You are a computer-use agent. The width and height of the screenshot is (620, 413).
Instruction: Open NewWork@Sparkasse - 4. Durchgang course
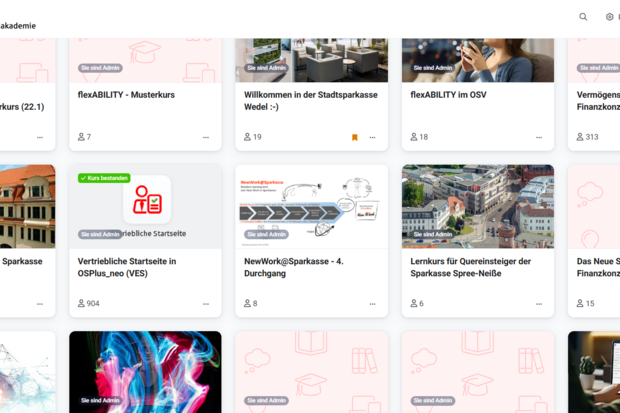click(x=294, y=267)
